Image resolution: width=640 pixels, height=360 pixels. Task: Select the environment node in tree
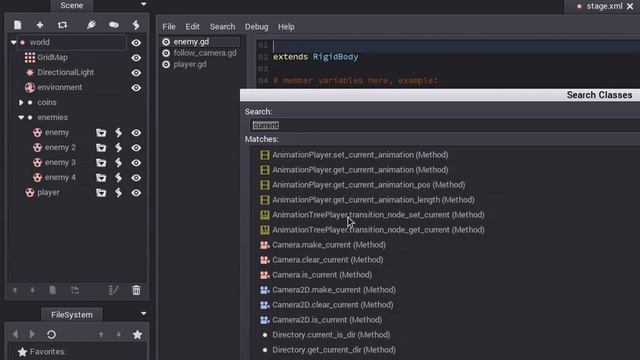pos(60,87)
